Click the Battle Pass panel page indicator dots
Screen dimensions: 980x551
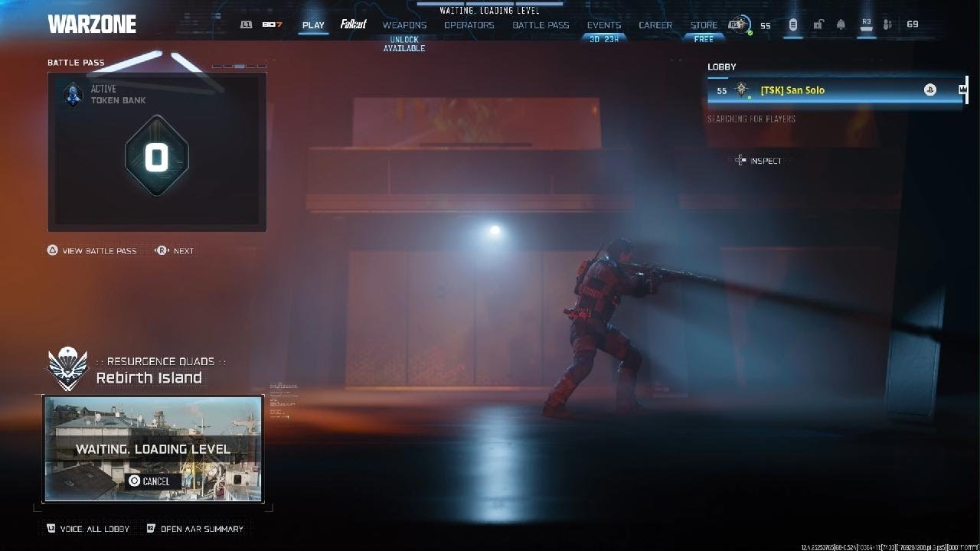click(239, 67)
